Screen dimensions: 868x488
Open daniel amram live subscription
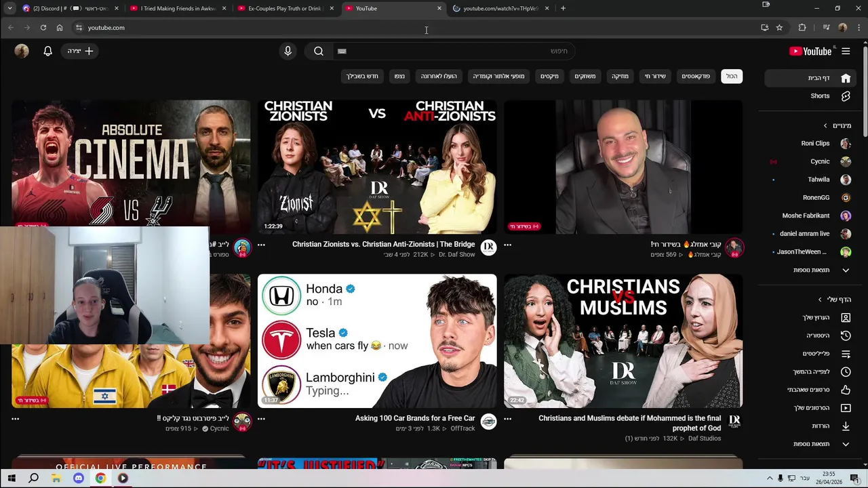pos(809,234)
